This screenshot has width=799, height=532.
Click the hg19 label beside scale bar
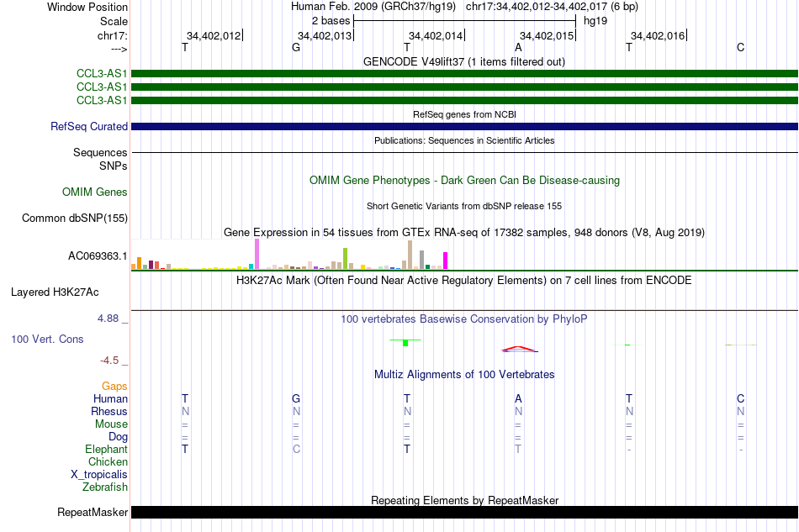tap(595, 21)
